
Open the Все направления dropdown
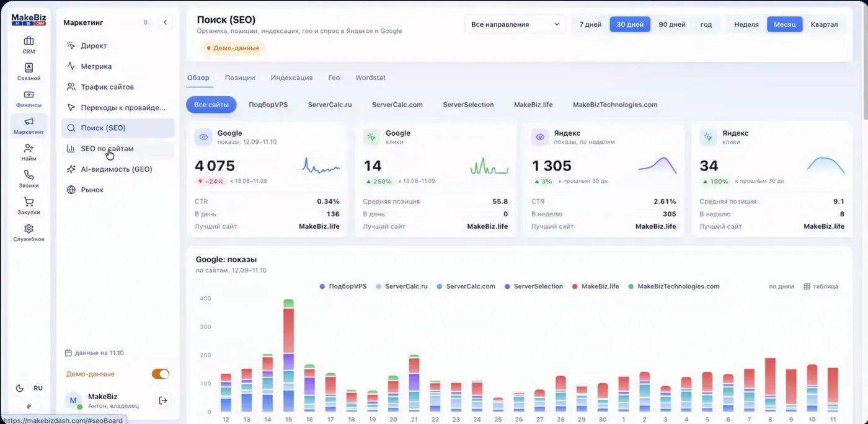515,24
